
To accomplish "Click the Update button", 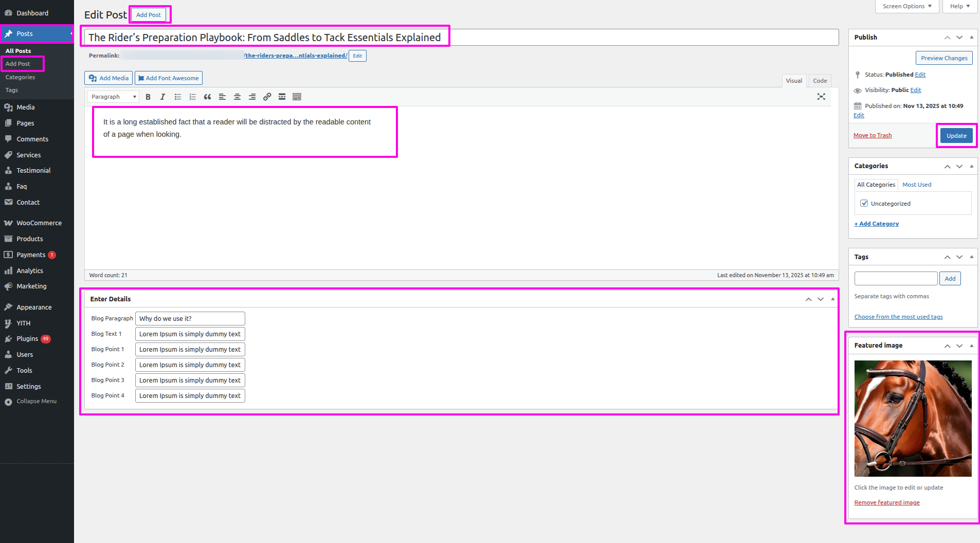I will click(x=956, y=136).
